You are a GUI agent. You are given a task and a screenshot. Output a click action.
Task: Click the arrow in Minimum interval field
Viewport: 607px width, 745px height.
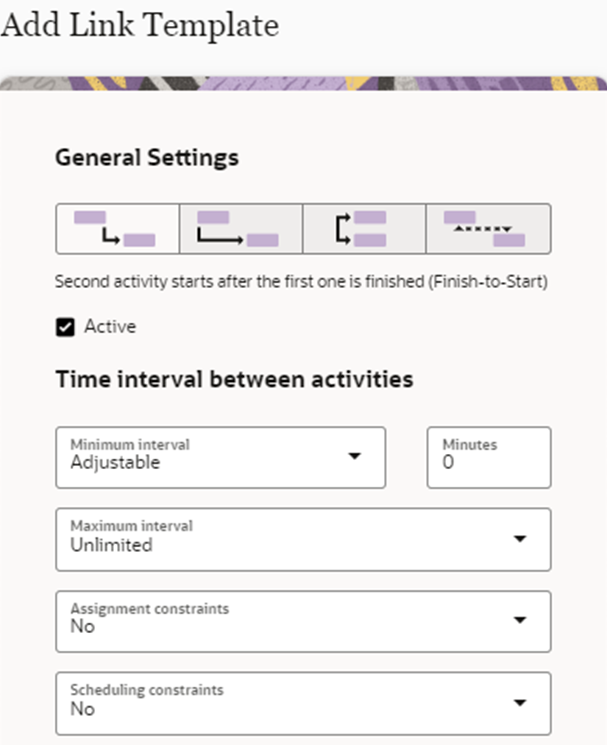tap(354, 456)
